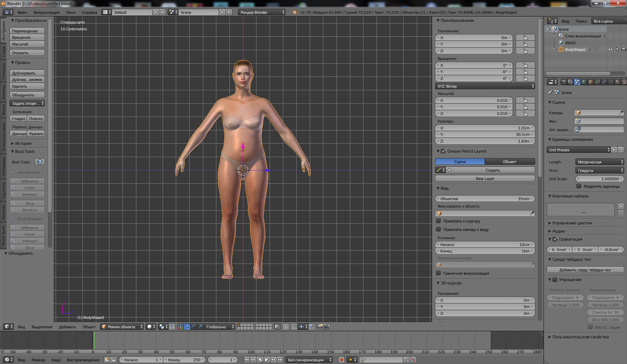Enable the 'Граничная визуализация' checkbox
Screen dimensions: 627x364
438,273
